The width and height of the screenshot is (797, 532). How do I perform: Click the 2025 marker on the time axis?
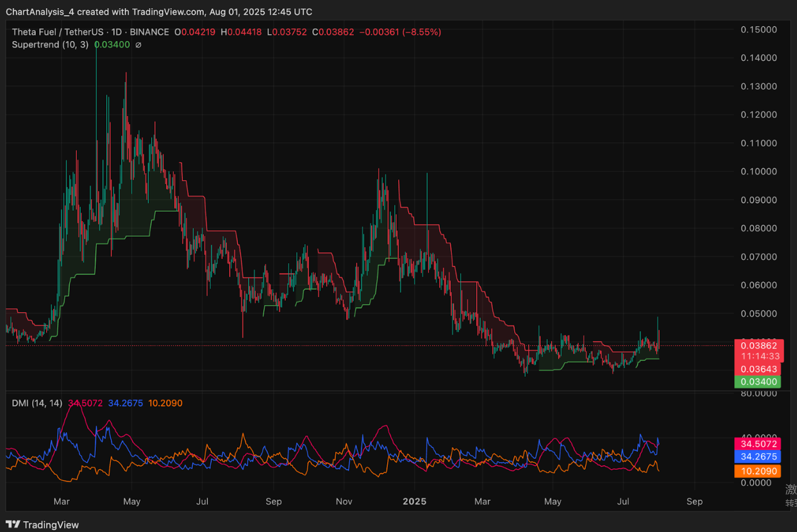[x=414, y=501]
